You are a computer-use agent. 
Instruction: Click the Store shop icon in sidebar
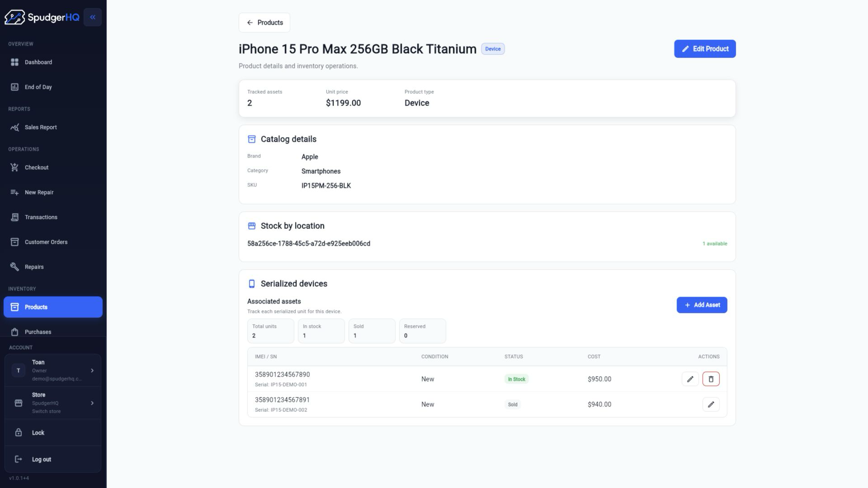pos(19,403)
